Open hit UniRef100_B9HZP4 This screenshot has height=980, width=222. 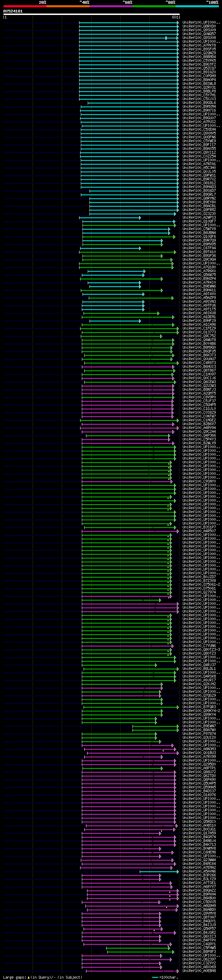pos(199,278)
